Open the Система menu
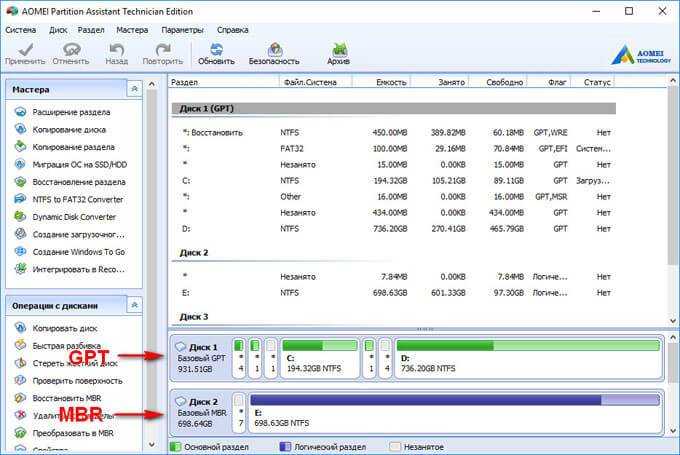Screen dimensions: 680x455 coord(20,30)
